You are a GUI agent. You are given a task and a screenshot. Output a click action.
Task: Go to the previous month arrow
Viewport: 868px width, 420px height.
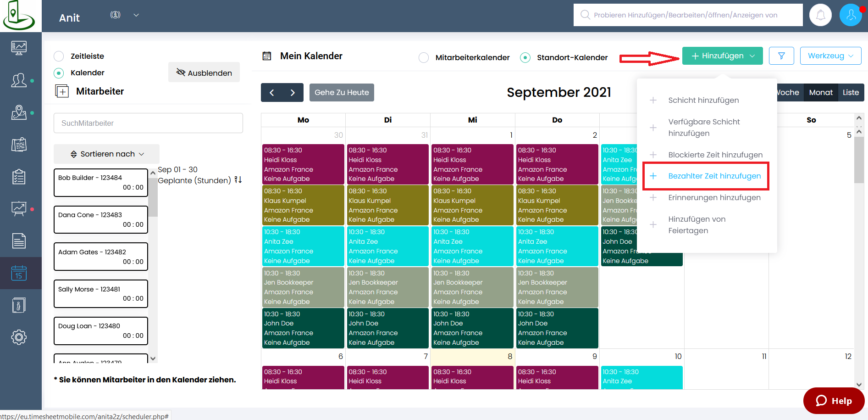(x=272, y=93)
